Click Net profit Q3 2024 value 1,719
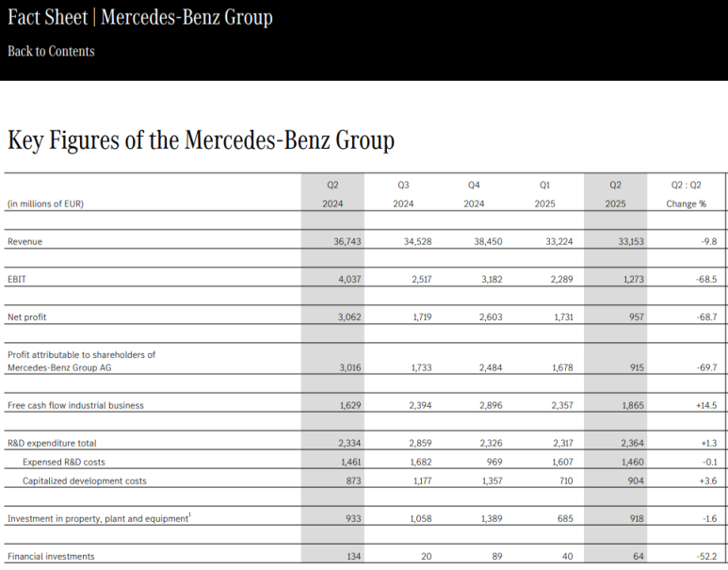 pyautogui.click(x=422, y=317)
